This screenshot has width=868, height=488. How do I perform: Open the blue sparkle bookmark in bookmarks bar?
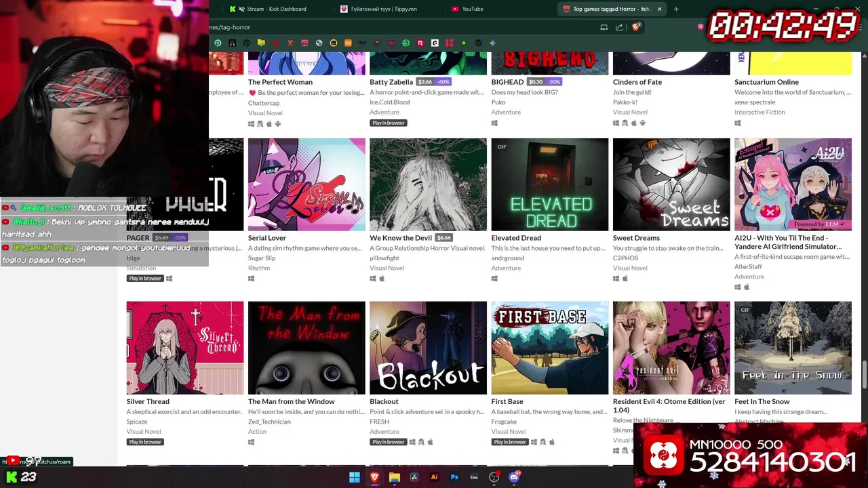coord(493,43)
